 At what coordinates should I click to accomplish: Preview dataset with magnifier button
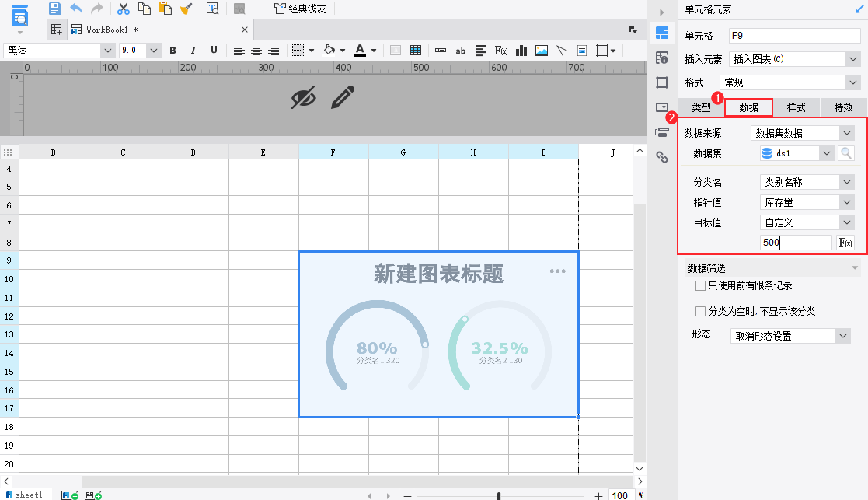click(x=846, y=153)
